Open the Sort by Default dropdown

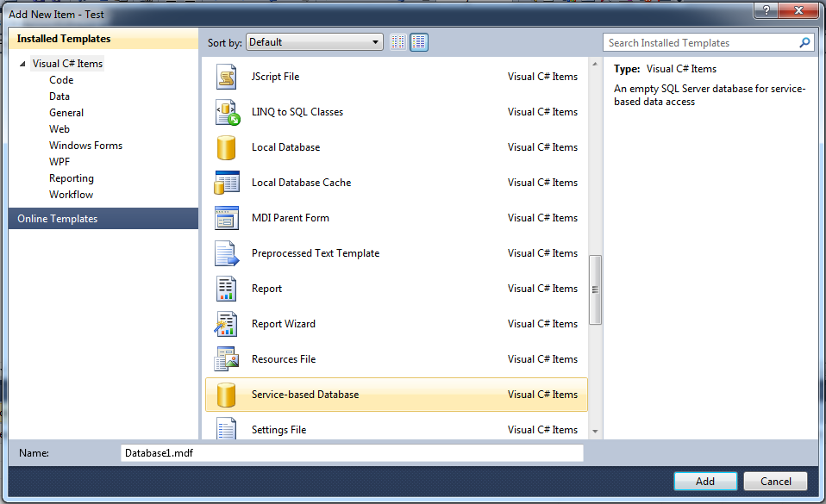(315, 42)
